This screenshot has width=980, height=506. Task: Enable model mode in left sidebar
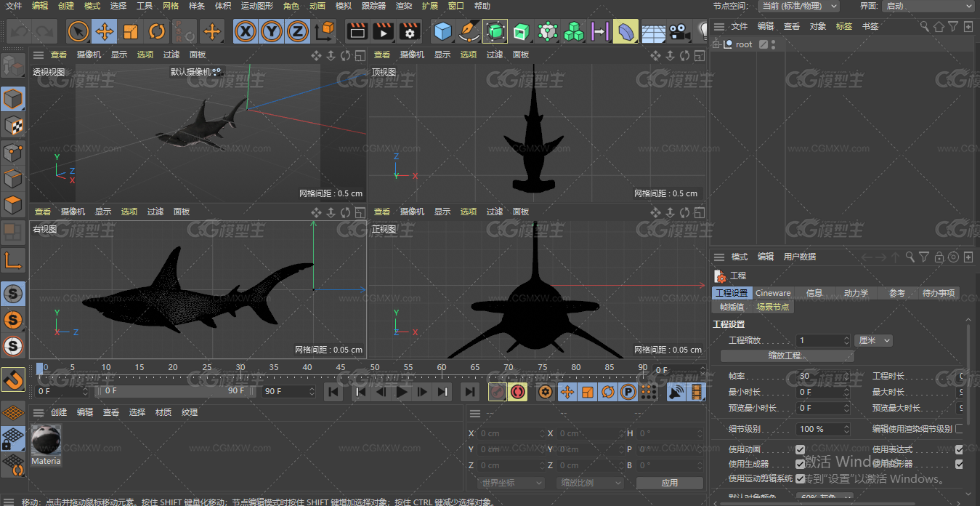(13, 99)
